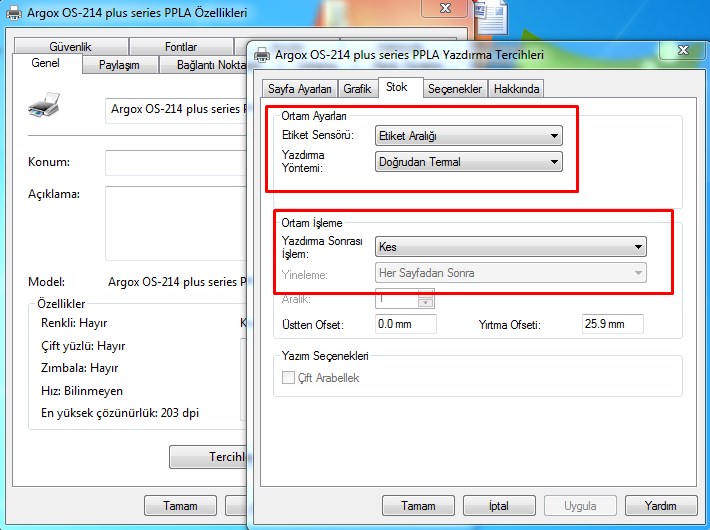Click the 'Model:' label

point(46,282)
